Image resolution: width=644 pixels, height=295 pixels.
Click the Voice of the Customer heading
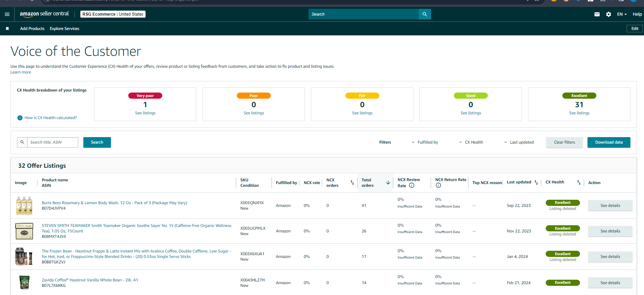pos(76,51)
